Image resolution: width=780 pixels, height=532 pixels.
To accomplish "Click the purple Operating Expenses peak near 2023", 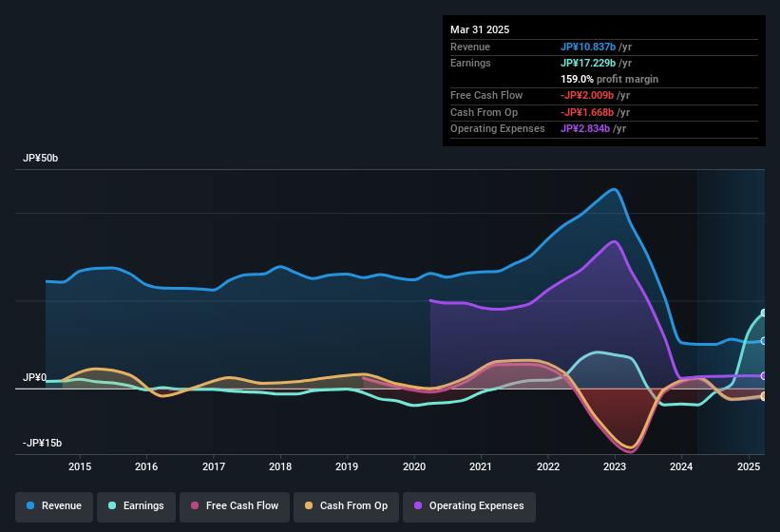I will 615,241.
